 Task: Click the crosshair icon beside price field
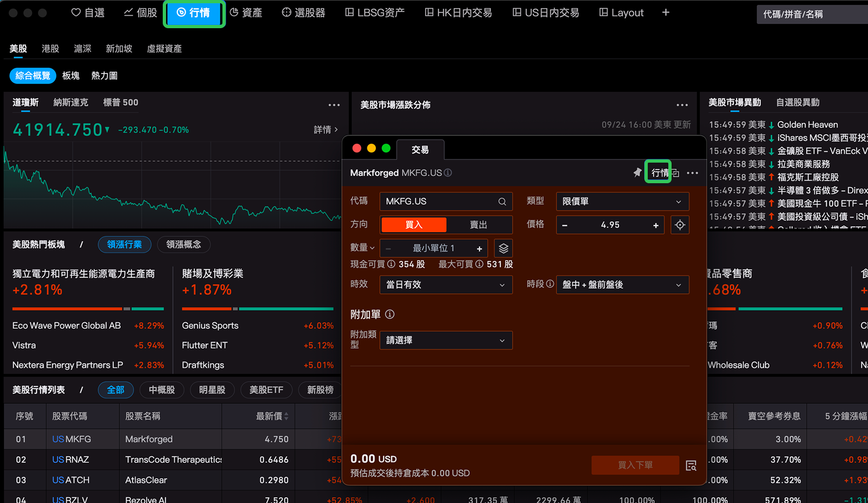pos(680,225)
